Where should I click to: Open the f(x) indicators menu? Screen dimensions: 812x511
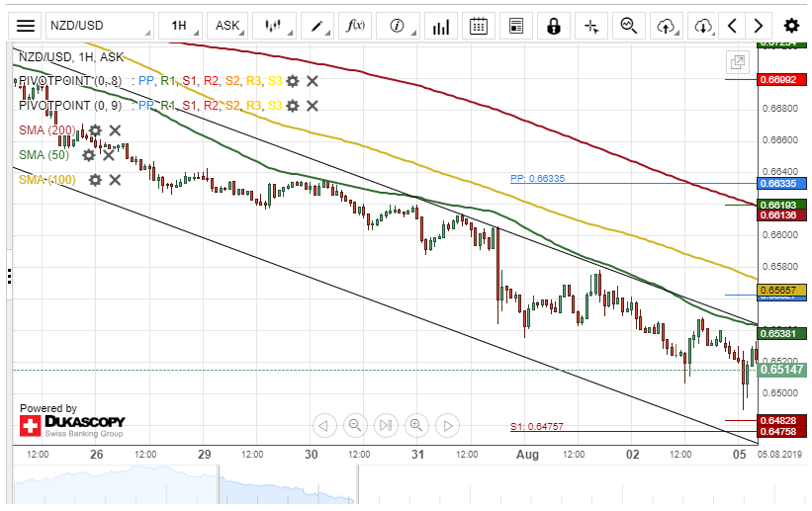tap(355, 26)
